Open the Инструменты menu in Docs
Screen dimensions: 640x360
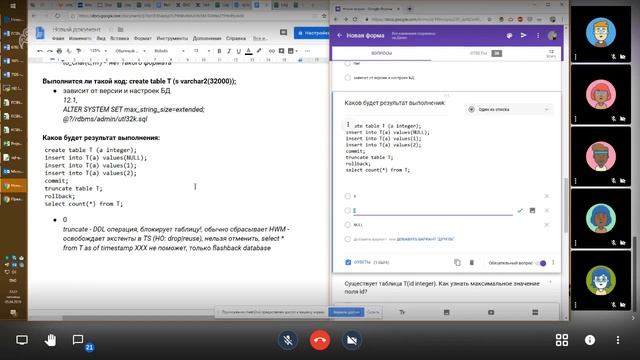pos(172,38)
